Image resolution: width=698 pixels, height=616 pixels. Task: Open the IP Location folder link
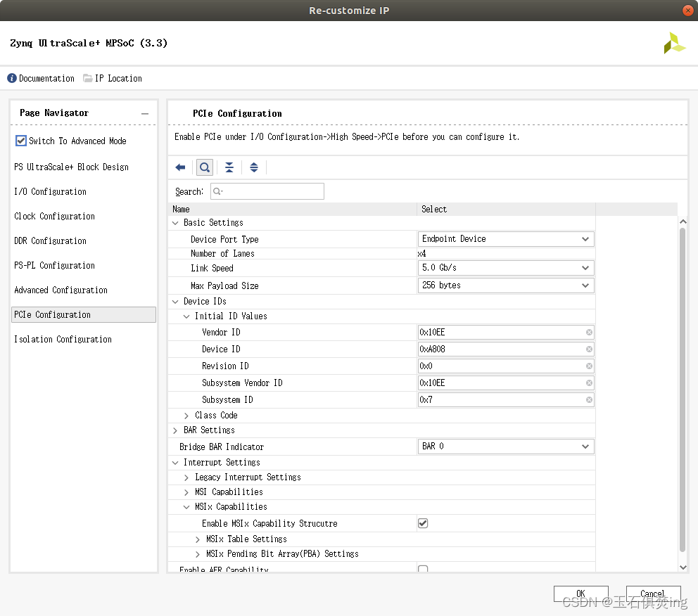point(113,78)
